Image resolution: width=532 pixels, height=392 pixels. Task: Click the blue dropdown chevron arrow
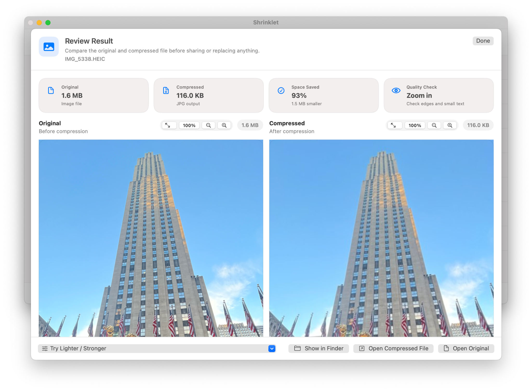point(272,348)
